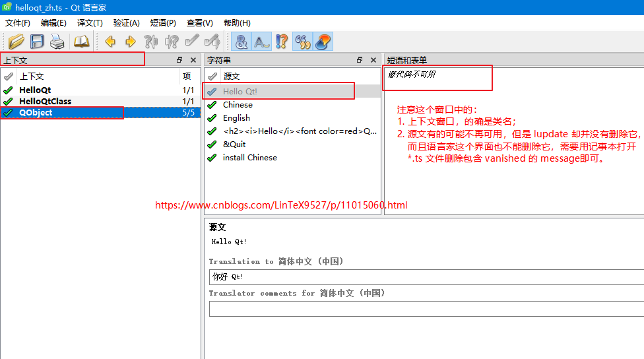Print the translation file
The height and width of the screenshot is (359, 644).
click(57, 42)
